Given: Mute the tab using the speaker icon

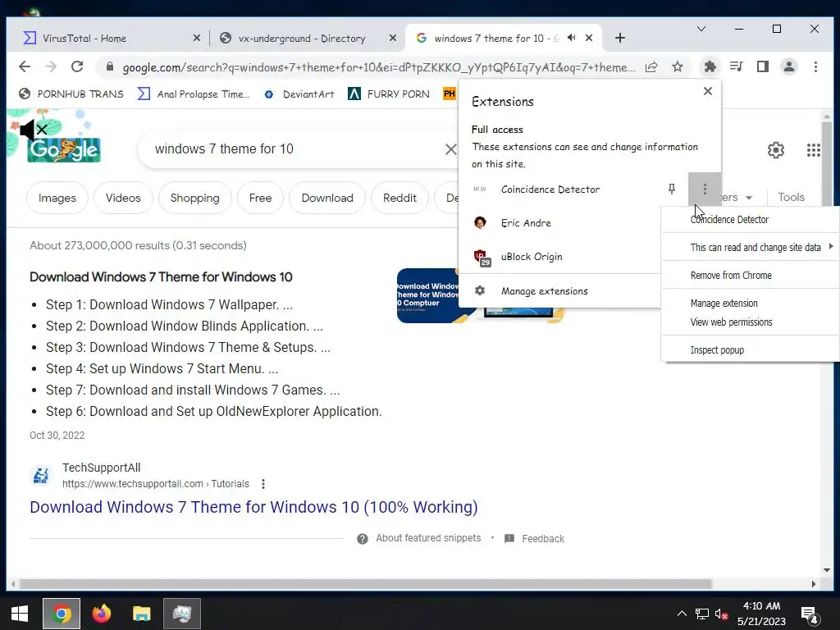Looking at the screenshot, I should click(572, 38).
